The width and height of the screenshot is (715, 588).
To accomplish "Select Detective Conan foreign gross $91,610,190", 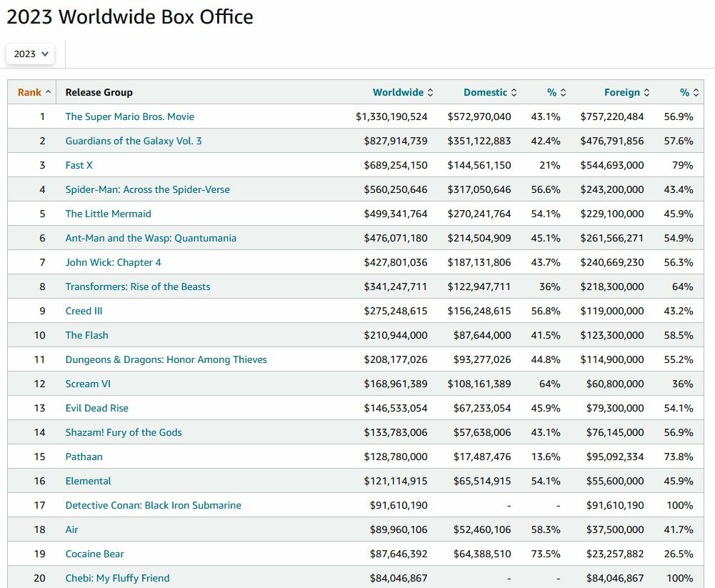I will [x=615, y=505].
